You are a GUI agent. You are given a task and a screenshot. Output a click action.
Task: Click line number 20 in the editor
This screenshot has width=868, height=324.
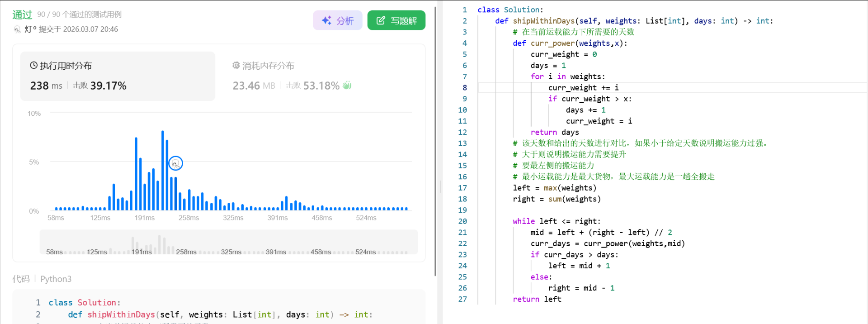(x=462, y=221)
